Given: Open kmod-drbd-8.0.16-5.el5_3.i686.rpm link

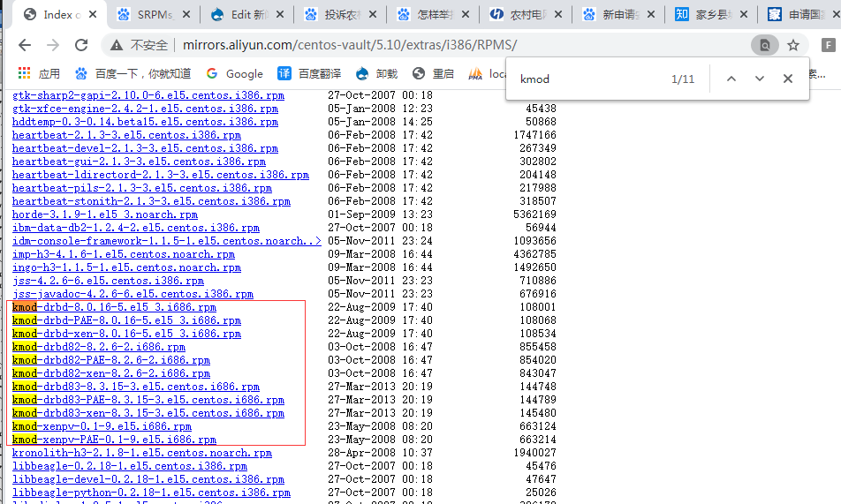Looking at the screenshot, I should point(114,307).
